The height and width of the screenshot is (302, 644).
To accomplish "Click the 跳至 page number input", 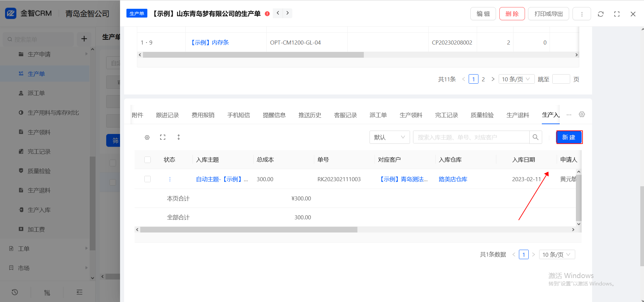I will (561, 79).
